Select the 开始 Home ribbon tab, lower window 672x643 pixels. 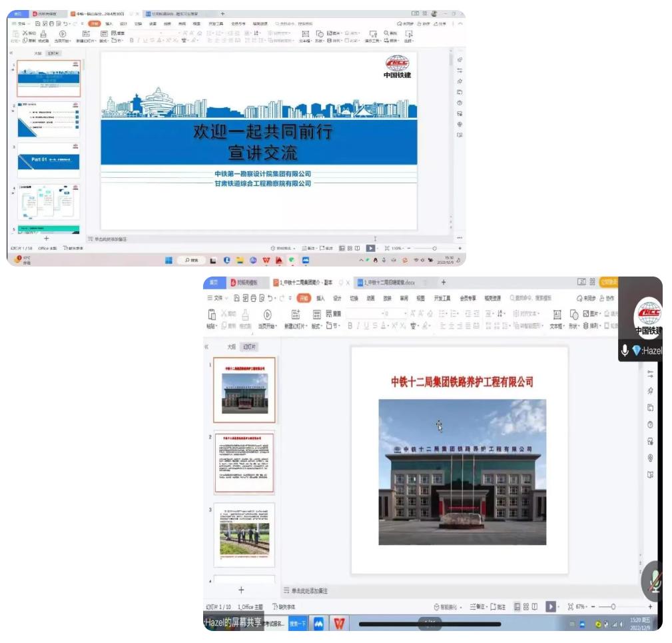[x=304, y=298]
